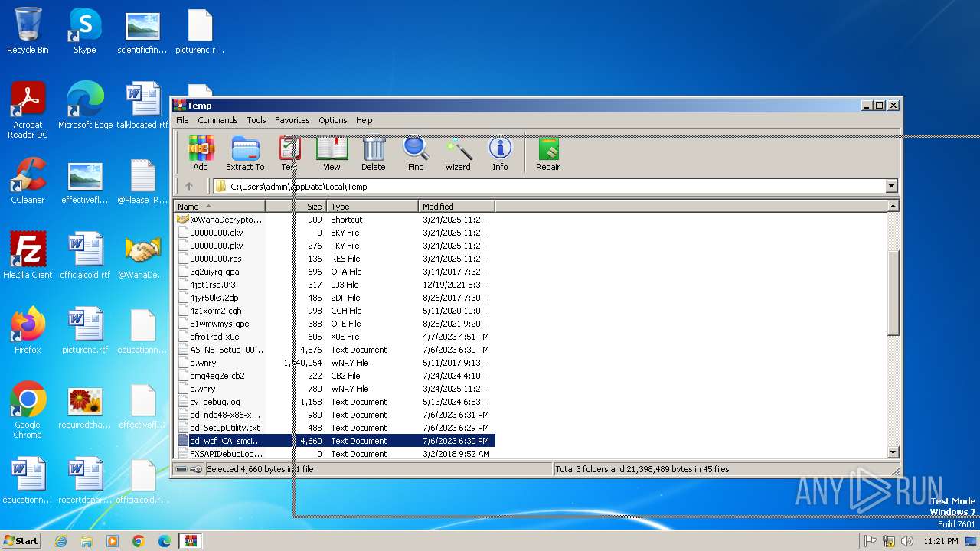The image size is (980, 551).
Task: Sort by Type column header
Action: click(x=373, y=207)
